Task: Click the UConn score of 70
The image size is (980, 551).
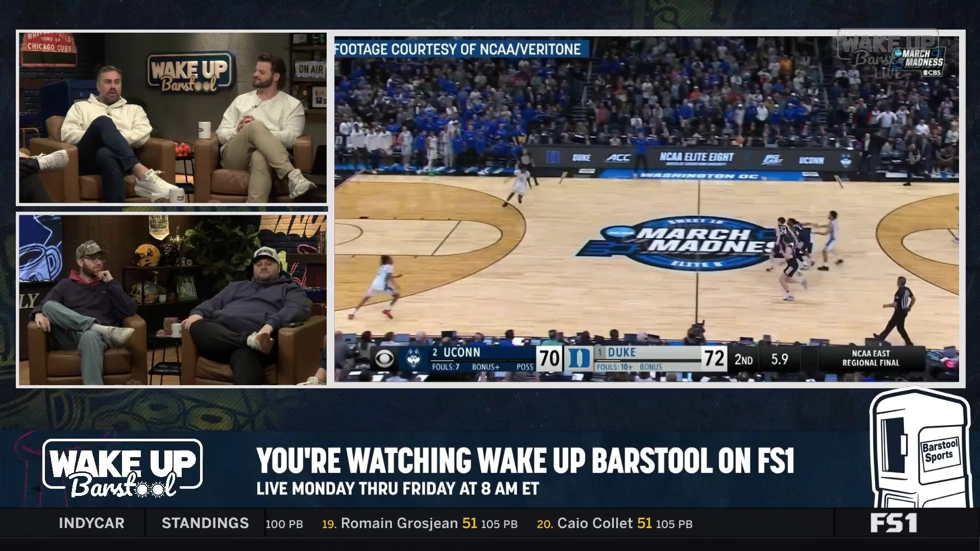Action: pyautogui.click(x=549, y=359)
